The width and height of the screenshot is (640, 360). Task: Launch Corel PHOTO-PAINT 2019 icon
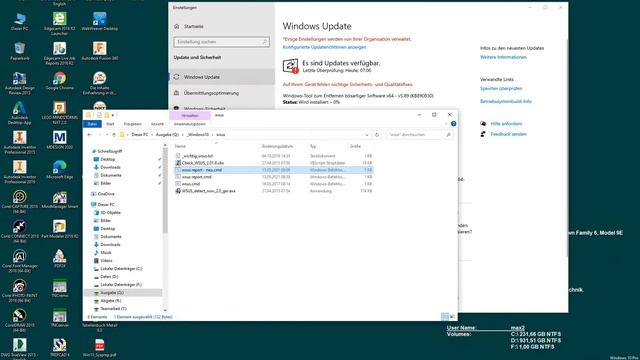coord(20,291)
